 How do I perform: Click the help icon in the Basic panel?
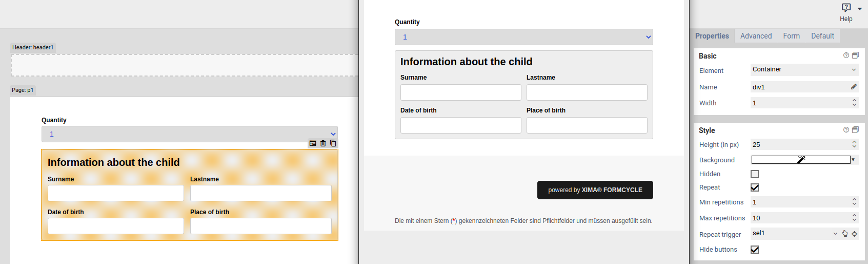coord(846,55)
